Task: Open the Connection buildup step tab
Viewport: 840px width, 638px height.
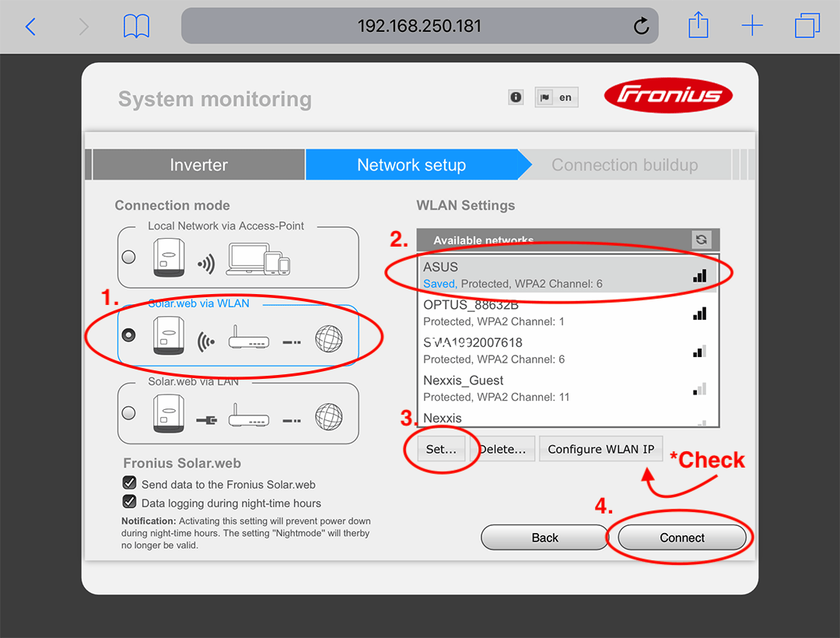Action: (625, 164)
